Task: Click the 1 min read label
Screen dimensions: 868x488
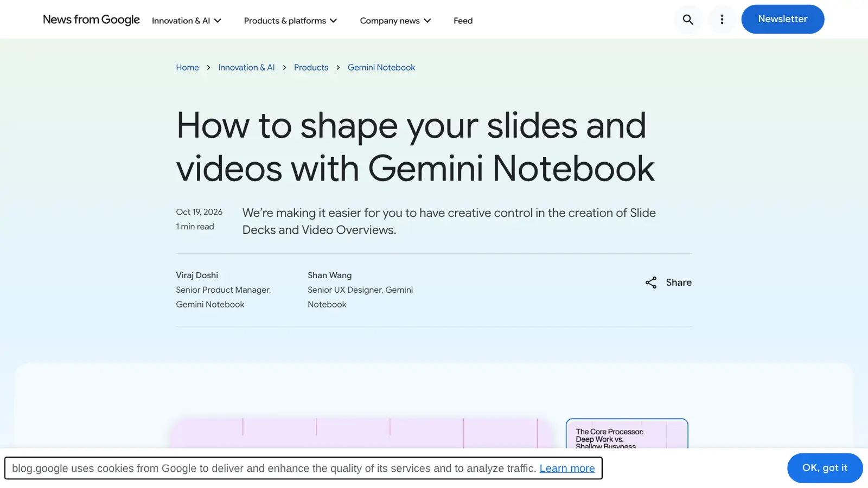Action: tap(195, 227)
